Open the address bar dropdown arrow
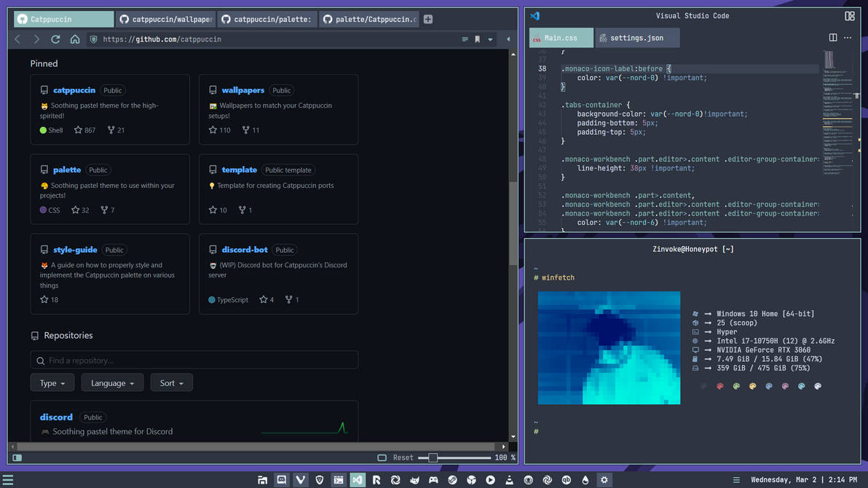 (x=490, y=39)
